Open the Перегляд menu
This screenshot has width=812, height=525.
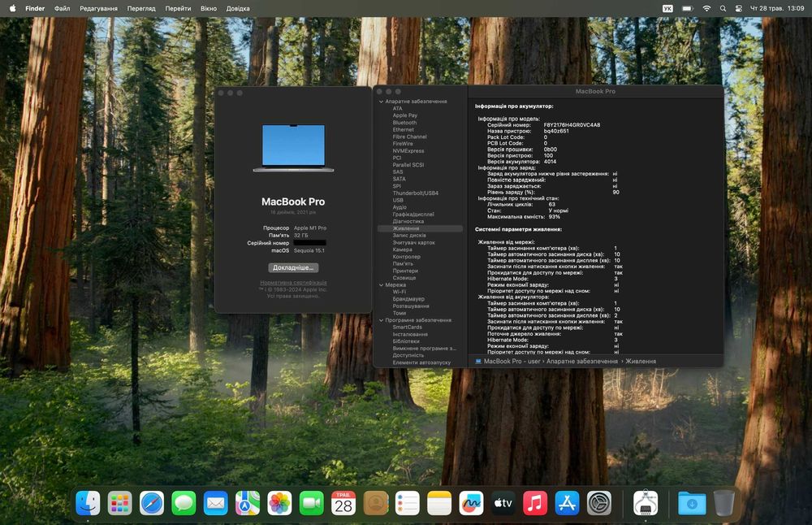tap(141, 8)
